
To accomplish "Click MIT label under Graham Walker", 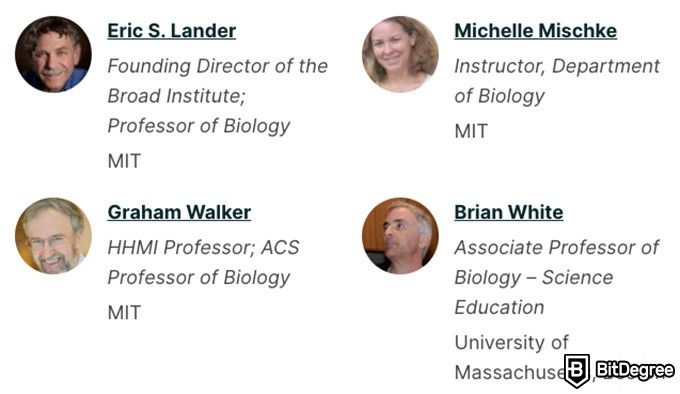I will 124,313.
